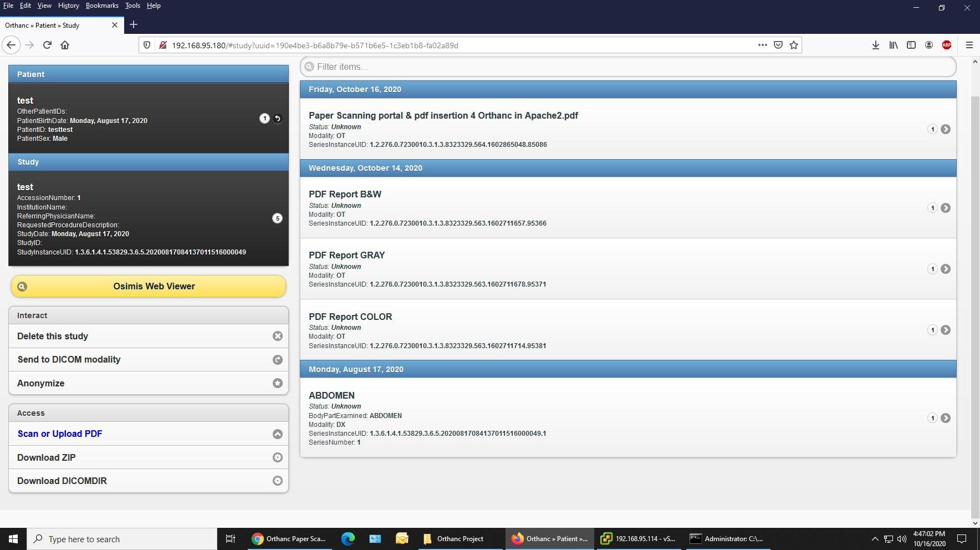Open the History menu
Viewport: 980px width, 550px height.
[69, 6]
